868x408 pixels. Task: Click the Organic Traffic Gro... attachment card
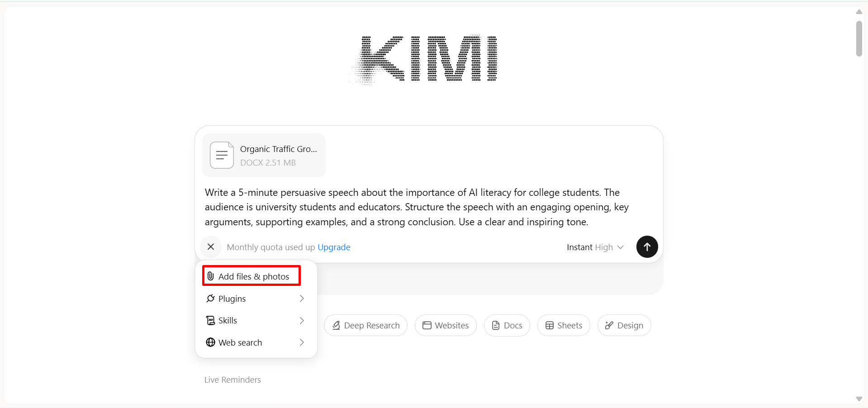(264, 155)
